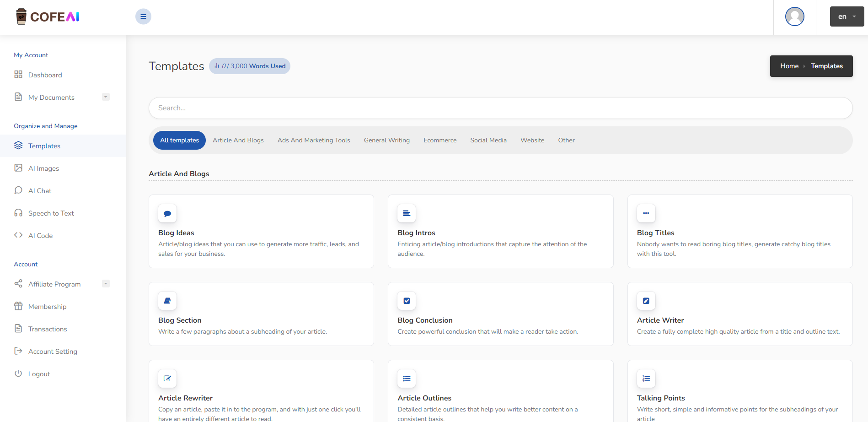This screenshot has height=422, width=868.
Task: Expand the Affiliate Program submenu arrow
Action: [x=106, y=284]
